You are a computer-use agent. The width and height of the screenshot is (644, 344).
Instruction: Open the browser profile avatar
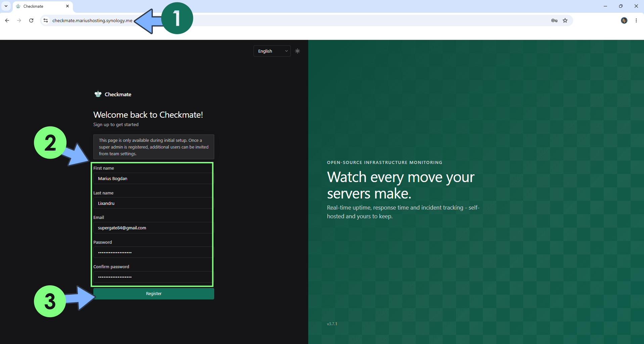point(624,20)
